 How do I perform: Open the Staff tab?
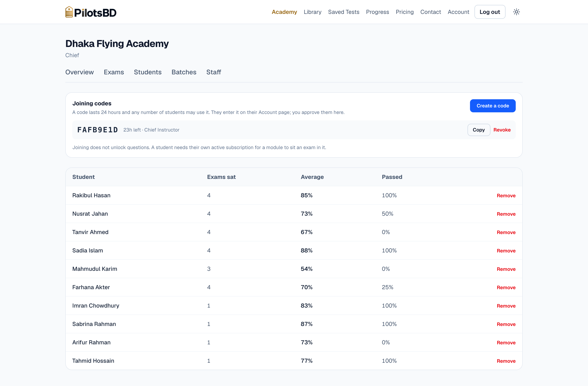point(214,72)
